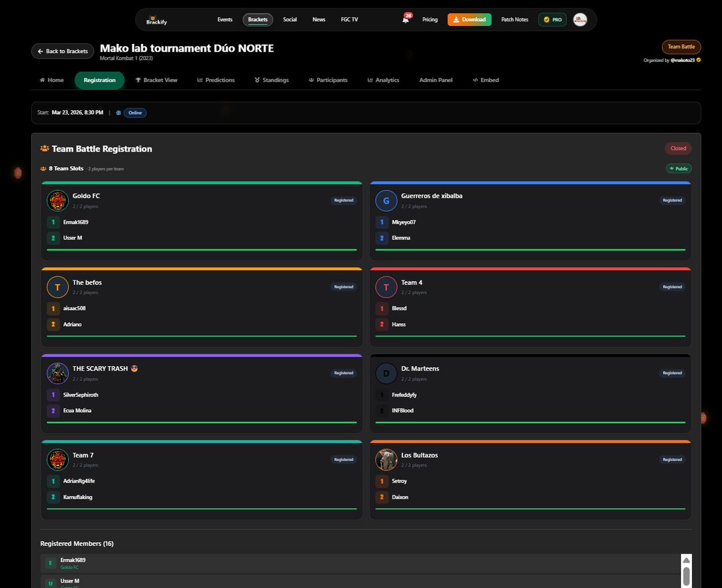Click the Goldo FC team avatar
This screenshot has height=588, width=722.
pos(57,200)
